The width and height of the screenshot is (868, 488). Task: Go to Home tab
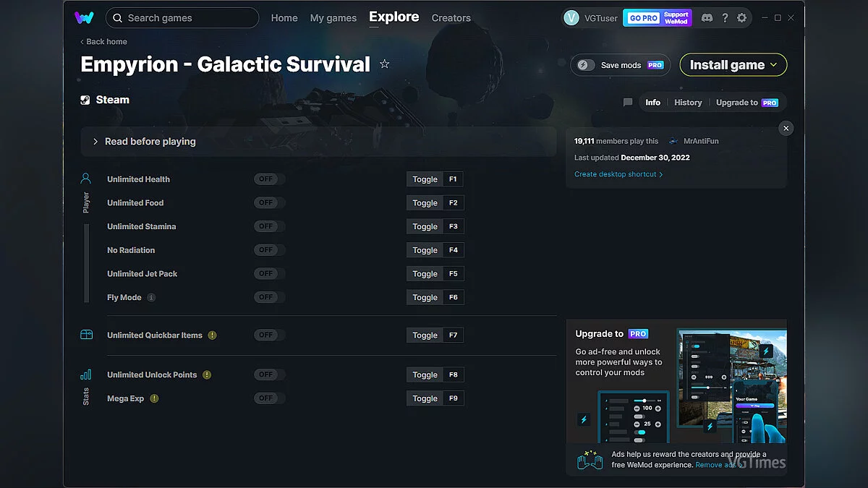click(x=284, y=18)
